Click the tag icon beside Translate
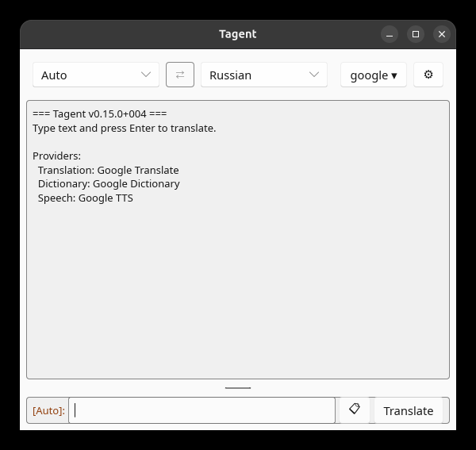This screenshot has height=450, width=476. 355,410
